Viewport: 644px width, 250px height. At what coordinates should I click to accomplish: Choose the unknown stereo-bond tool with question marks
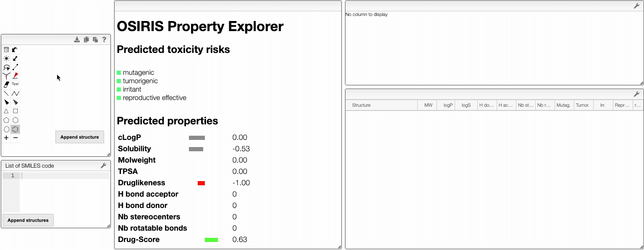[6, 76]
